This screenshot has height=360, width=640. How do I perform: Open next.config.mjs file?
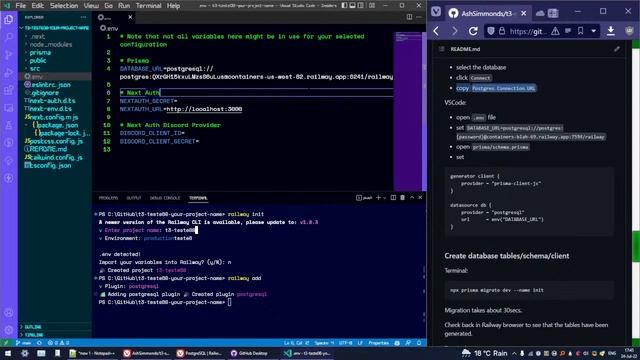(54, 117)
